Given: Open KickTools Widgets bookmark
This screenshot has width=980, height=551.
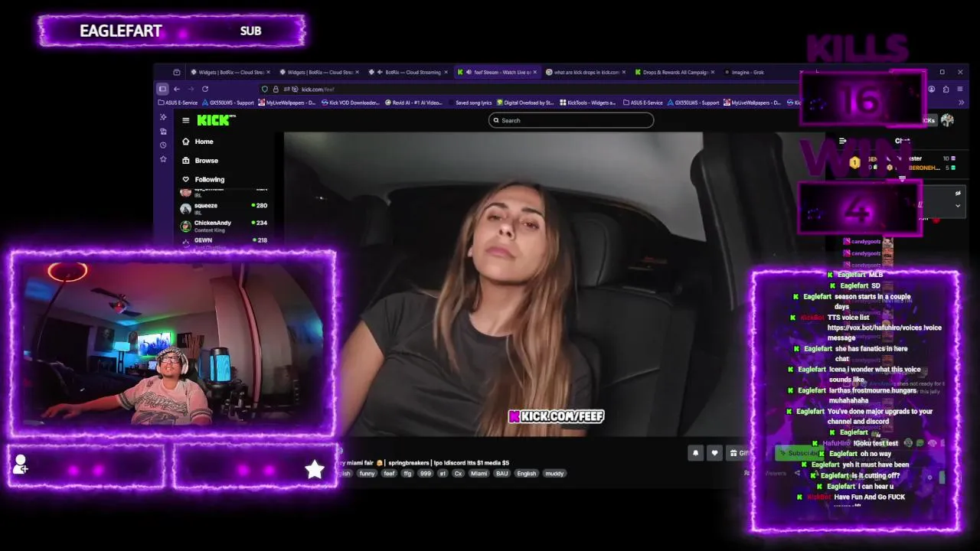Looking at the screenshot, I should (588, 103).
